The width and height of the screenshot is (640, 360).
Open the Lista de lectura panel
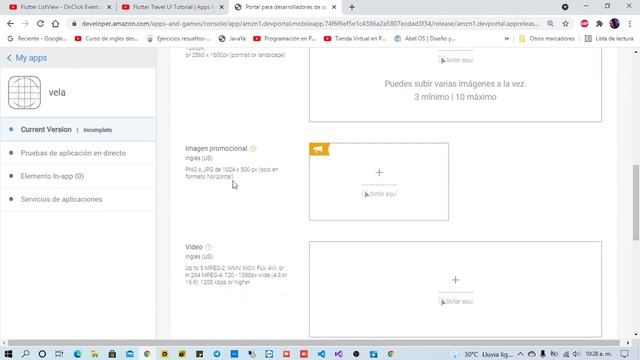point(609,38)
